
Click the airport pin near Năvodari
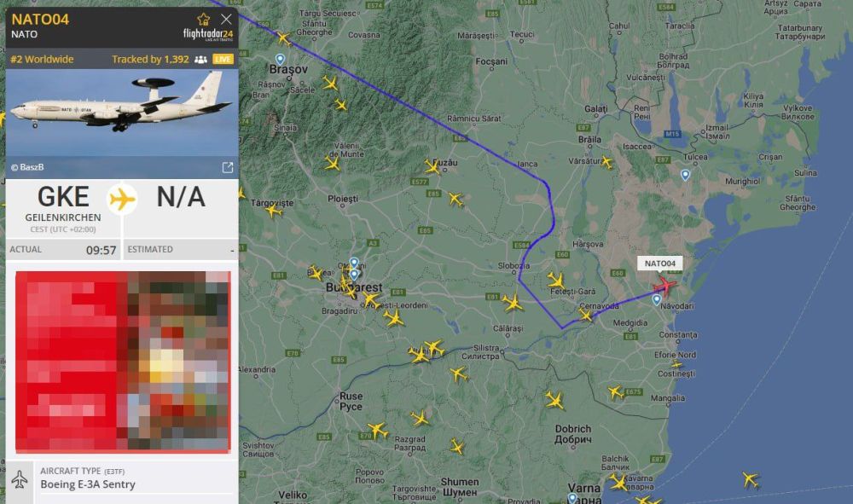point(657,299)
